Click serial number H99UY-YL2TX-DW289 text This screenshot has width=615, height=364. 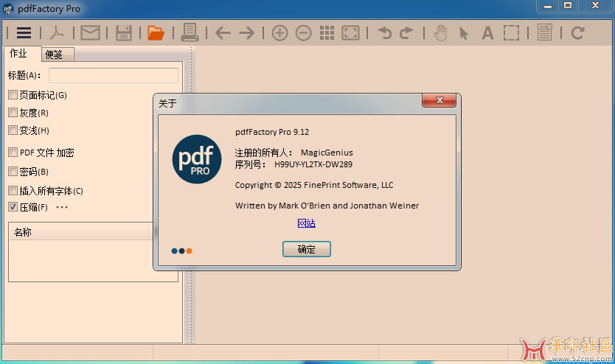point(313,164)
